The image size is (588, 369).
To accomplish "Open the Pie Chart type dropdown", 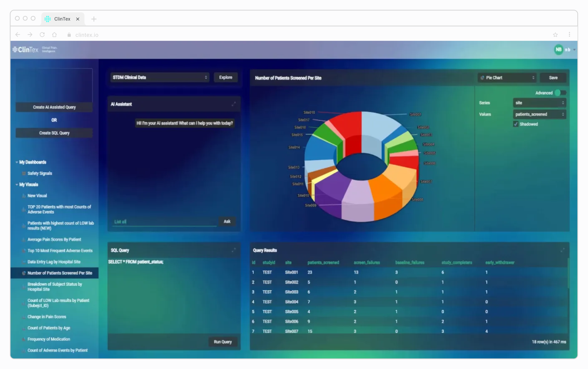I will click(x=507, y=78).
